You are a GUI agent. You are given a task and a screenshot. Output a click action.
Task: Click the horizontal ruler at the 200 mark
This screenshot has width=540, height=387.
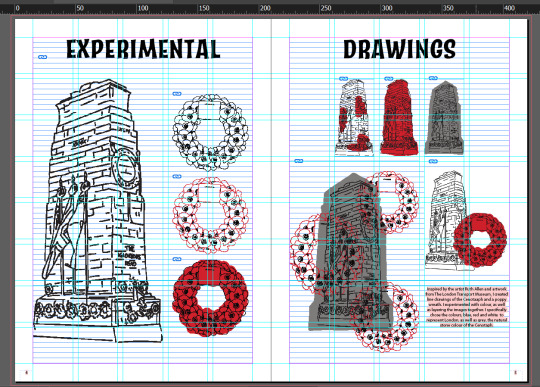click(265, 8)
